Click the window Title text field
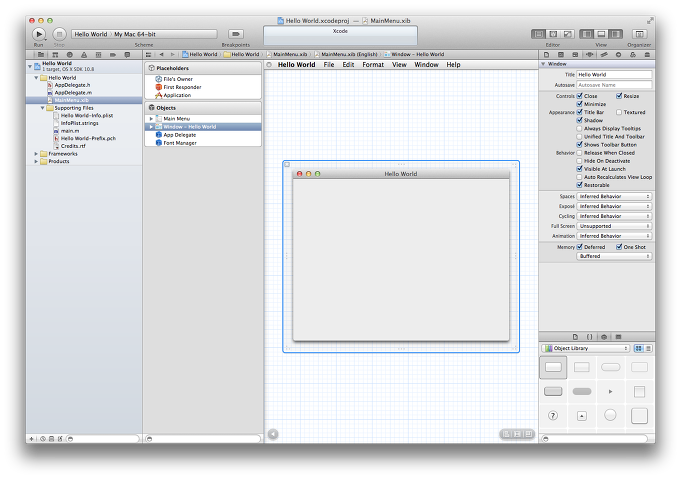Screen dimensions: 681x479 (x=614, y=75)
